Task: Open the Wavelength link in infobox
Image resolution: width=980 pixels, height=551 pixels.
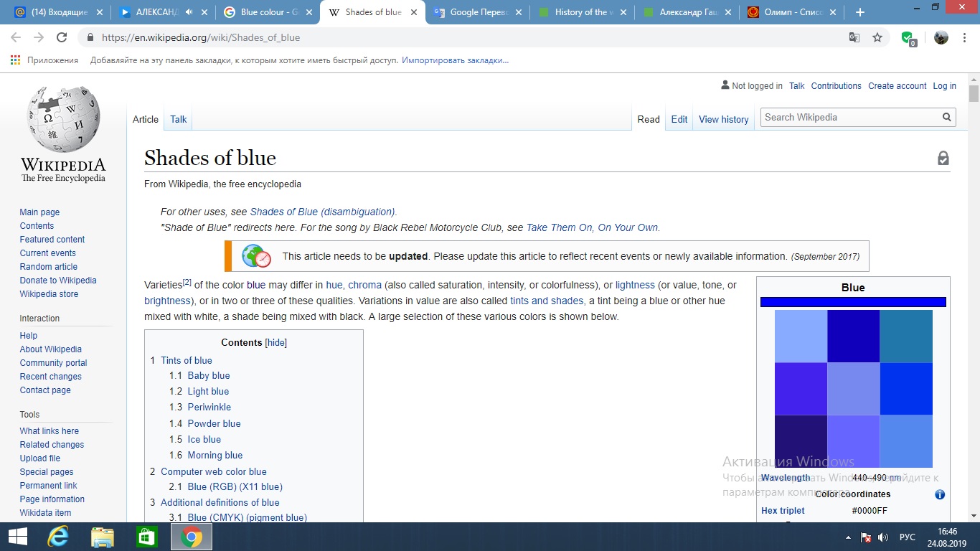Action: tap(786, 478)
